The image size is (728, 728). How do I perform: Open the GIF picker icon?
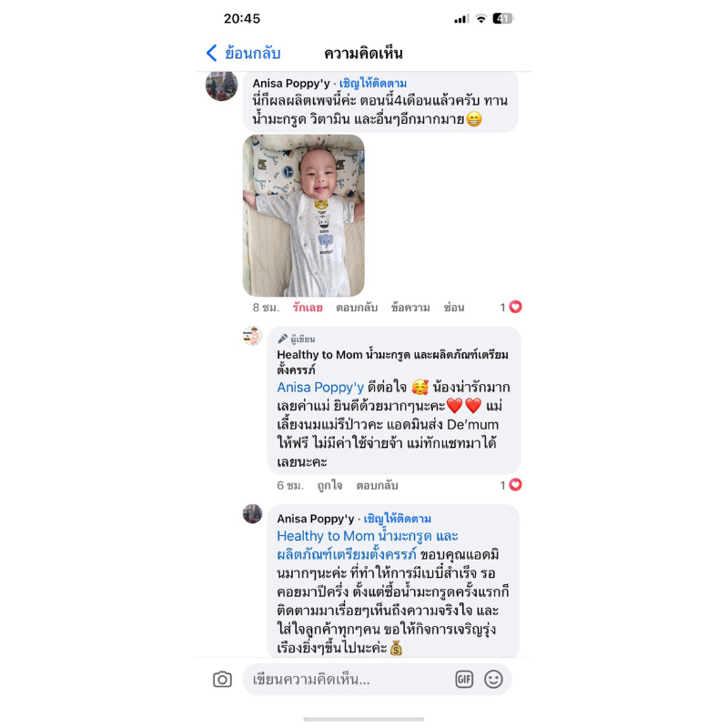pos(464,680)
